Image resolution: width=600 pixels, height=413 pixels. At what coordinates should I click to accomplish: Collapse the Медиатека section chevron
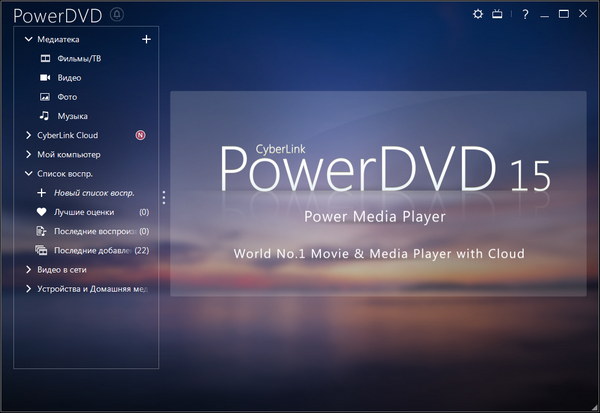coord(28,39)
